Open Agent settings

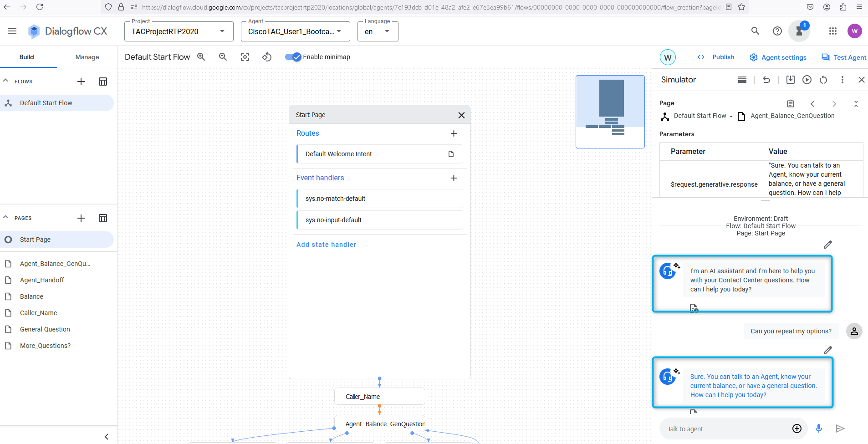778,57
